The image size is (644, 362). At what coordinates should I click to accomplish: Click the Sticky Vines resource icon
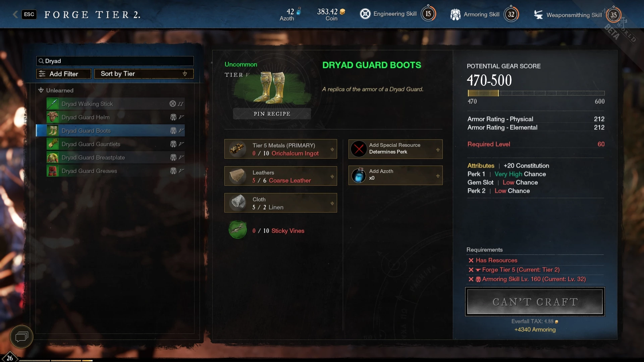click(237, 230)
